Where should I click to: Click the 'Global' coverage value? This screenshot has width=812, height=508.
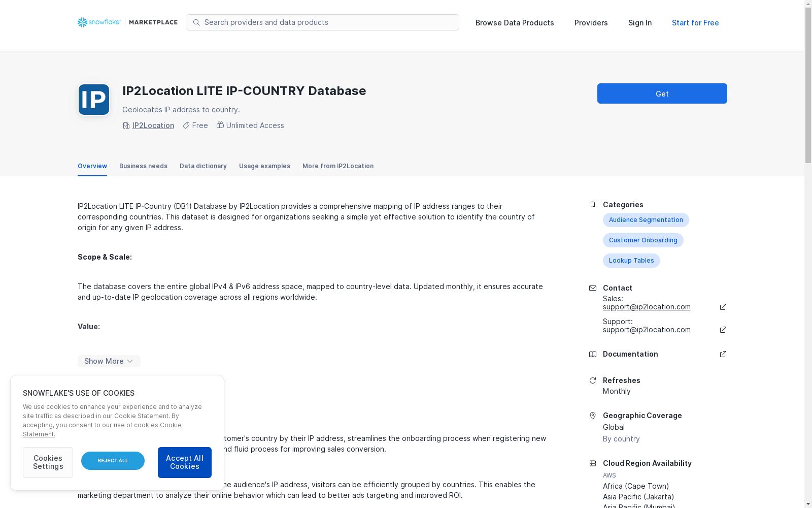tap(614, 427)
